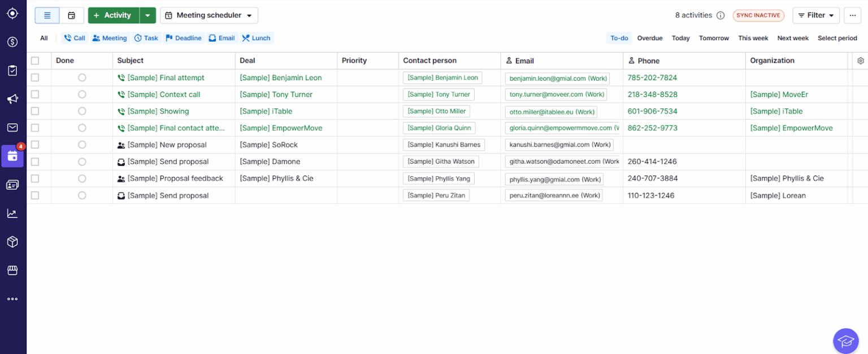Open the [Sample] EmpowerMove deal link

pyautogui.click(x=281, y=128)
